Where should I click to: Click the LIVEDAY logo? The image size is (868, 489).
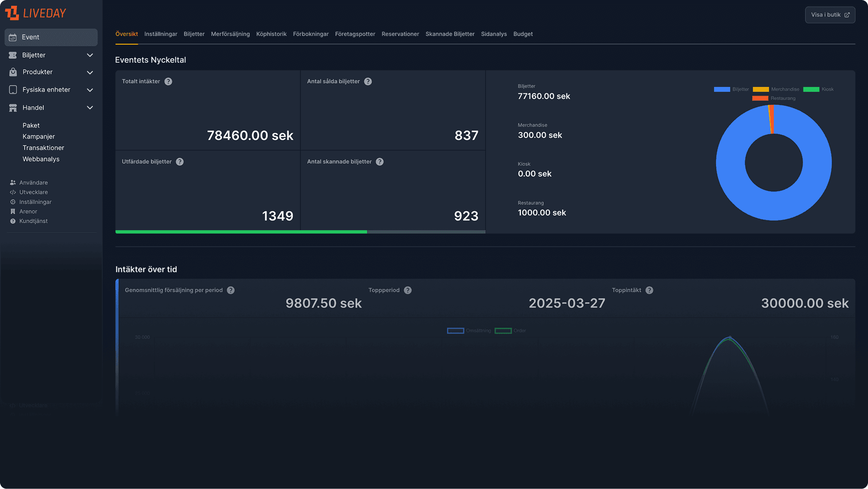[35, 13]
